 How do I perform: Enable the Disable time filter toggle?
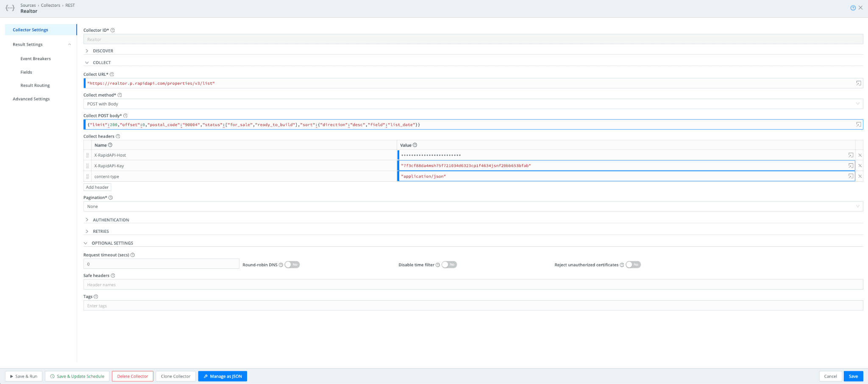click(x=449, y=265)
